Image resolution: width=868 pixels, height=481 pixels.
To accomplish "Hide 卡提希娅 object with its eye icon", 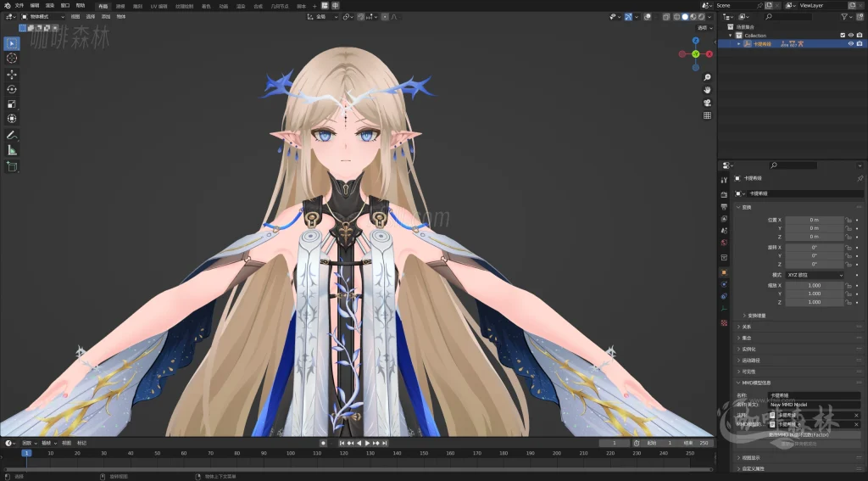I will click(x=851, y=44).
